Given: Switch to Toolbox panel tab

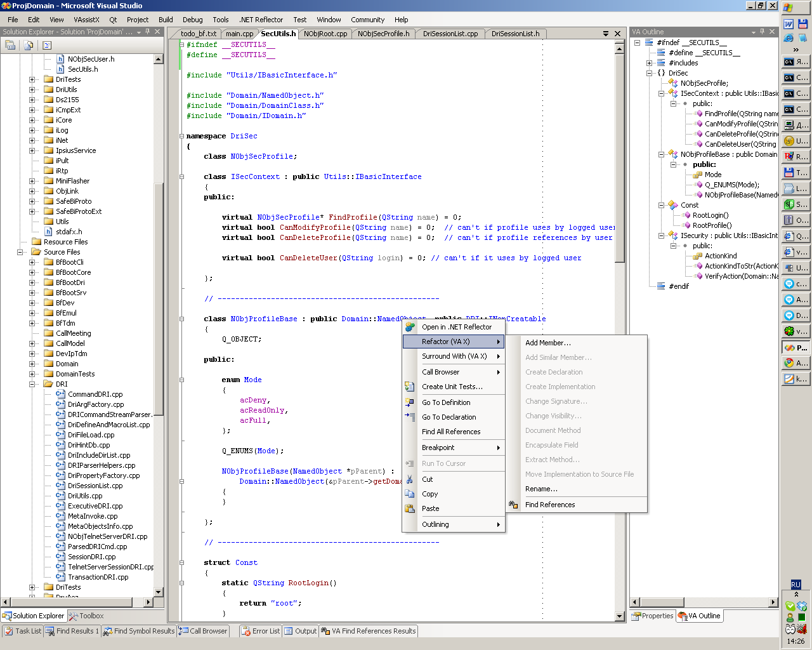Looking at the screenshot, I should click(86, 616).
